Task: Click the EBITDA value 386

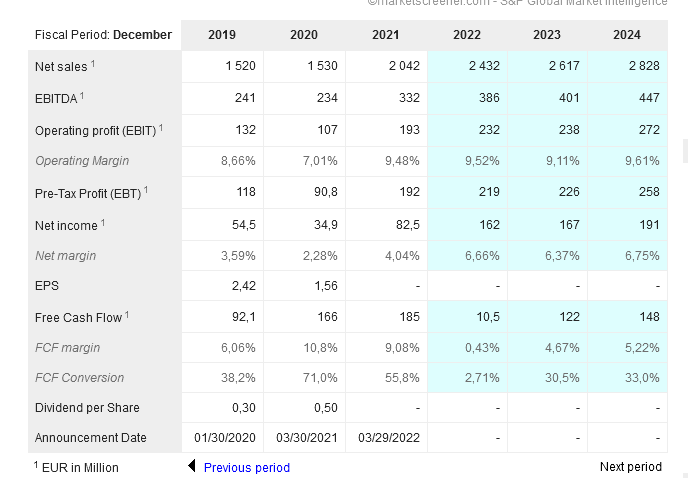Action: tap(489, 97)
